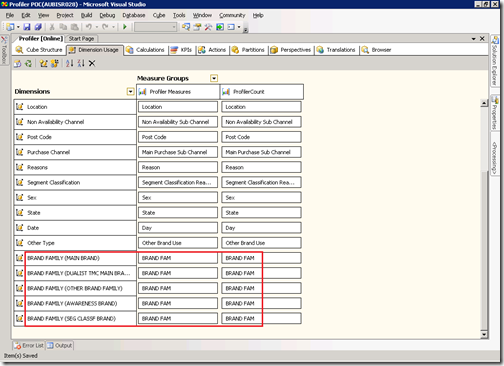The width and height of the screenshot is (504, 366).
Task: Click the scroll down arrow of the grid
Action: pos(484,334)
